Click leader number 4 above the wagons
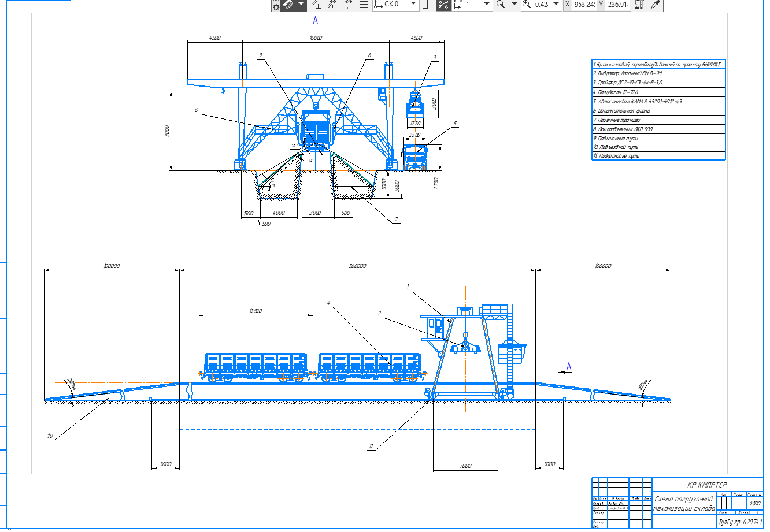770x532 pixels. (328, 303)
